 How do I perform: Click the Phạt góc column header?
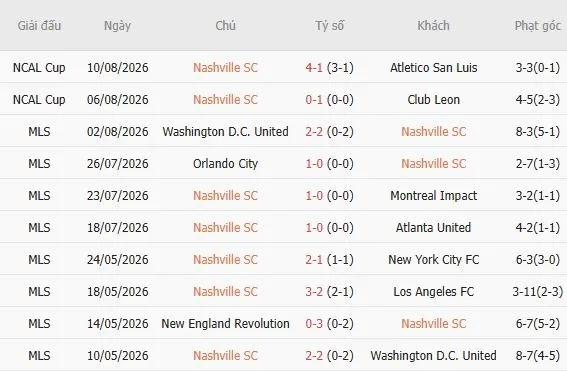538,26
